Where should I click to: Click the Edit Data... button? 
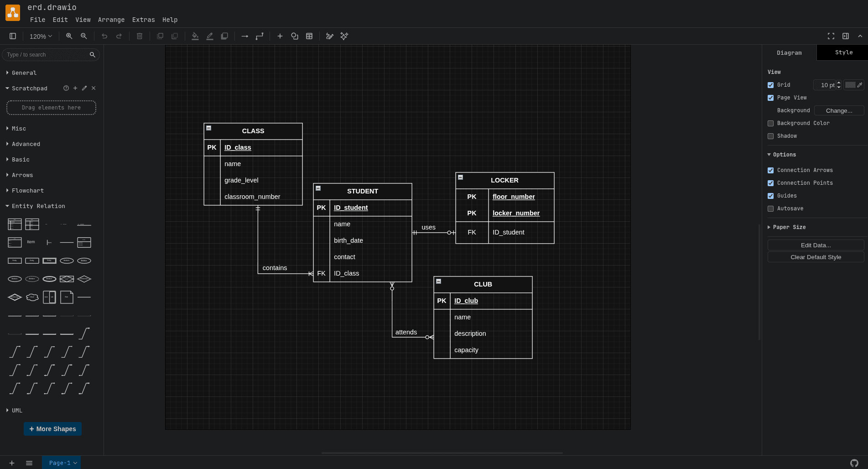pos(816,245)
